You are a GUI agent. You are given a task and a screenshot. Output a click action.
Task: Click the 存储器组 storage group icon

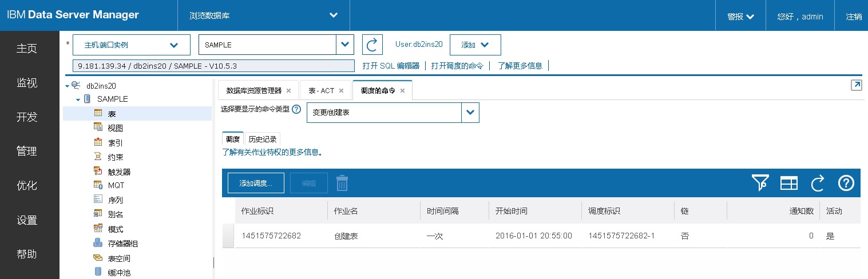(x=98, y=243)
